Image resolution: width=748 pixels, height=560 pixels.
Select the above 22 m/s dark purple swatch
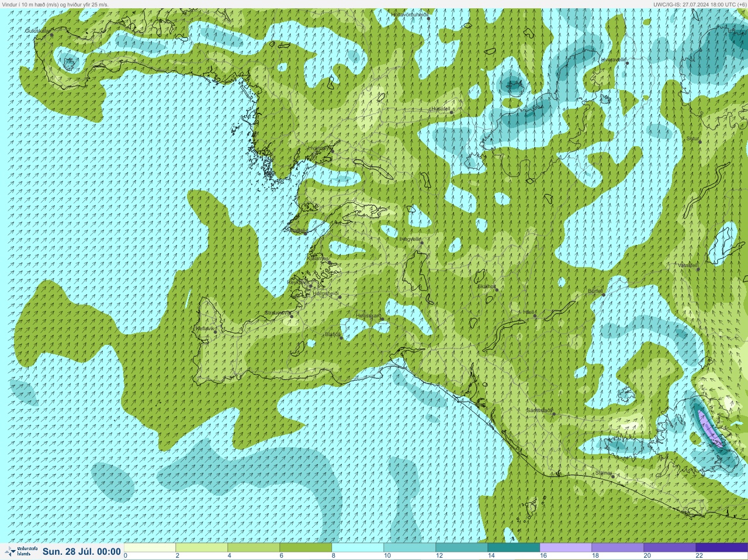722,548
